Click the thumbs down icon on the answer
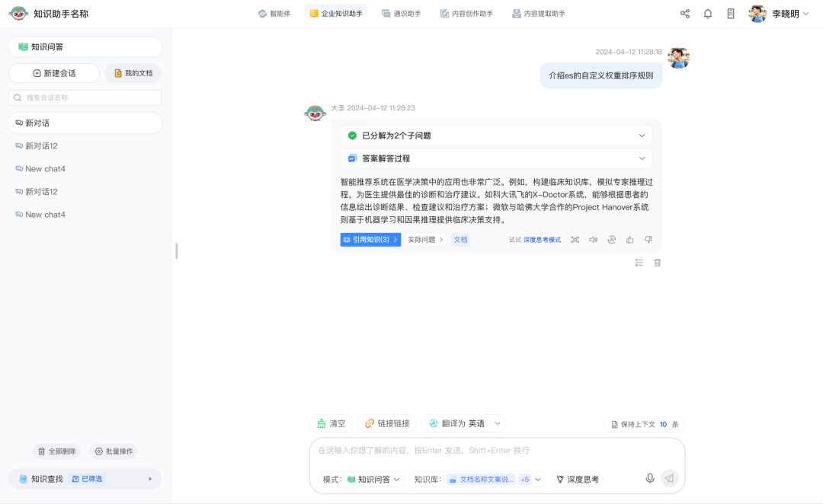 (x=648, y=240)
